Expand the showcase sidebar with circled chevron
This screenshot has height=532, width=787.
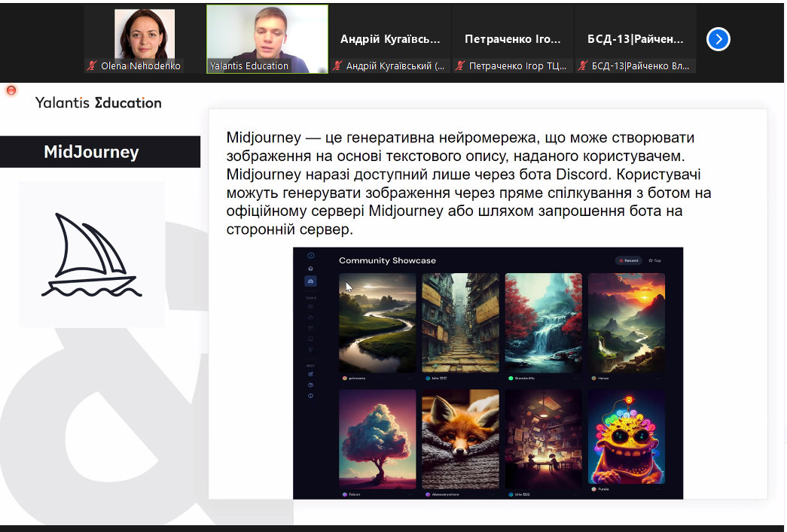(311, 255)
